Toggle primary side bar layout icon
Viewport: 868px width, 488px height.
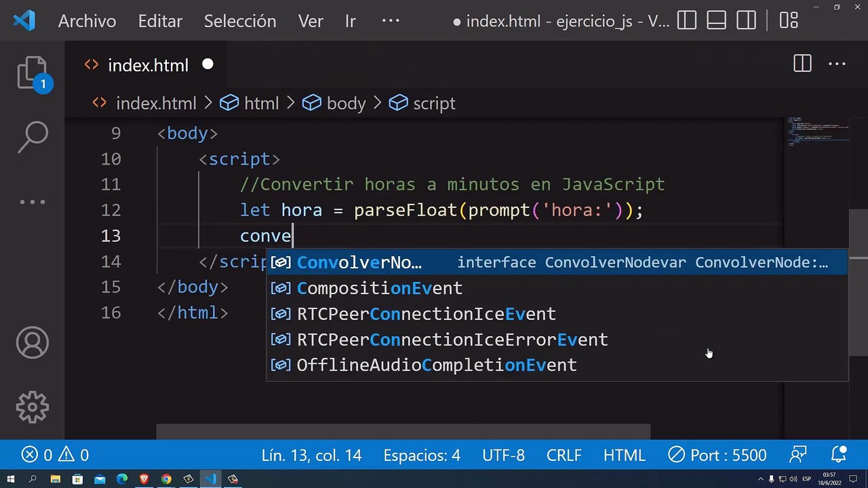coord(687,21)
